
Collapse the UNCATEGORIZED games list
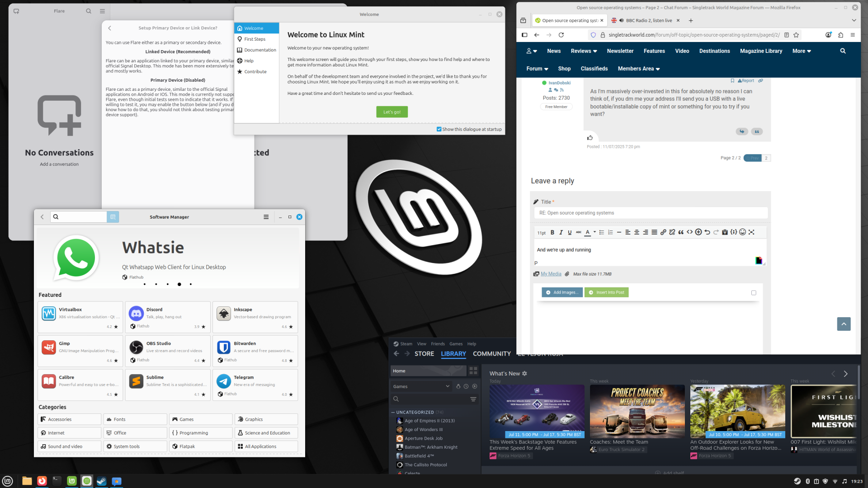click(393, 412)
